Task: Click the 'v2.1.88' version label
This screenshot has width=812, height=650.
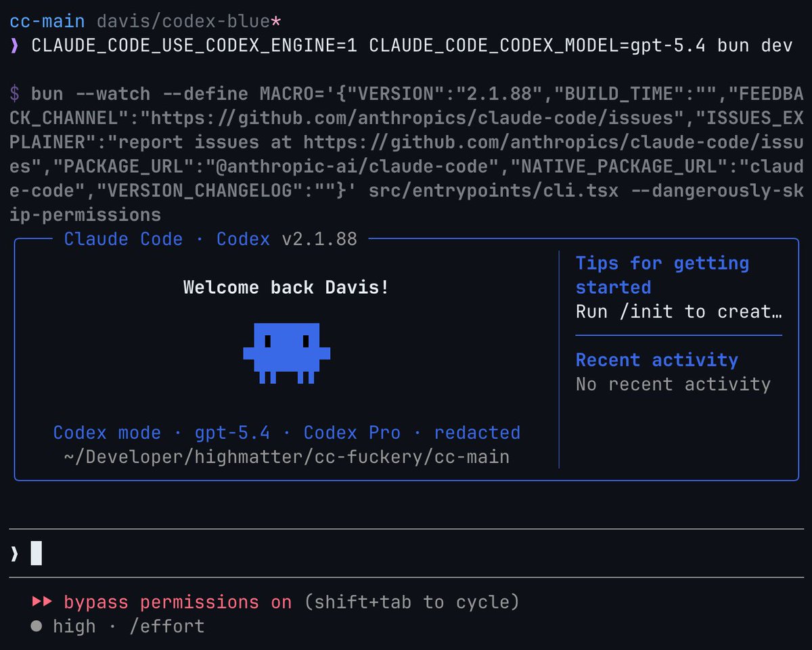Action: point(319,239)
